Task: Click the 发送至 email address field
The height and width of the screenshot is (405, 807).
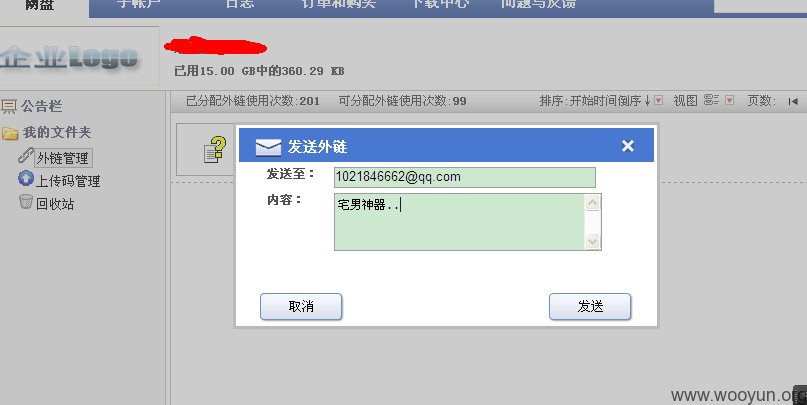Action: point(465,177)
